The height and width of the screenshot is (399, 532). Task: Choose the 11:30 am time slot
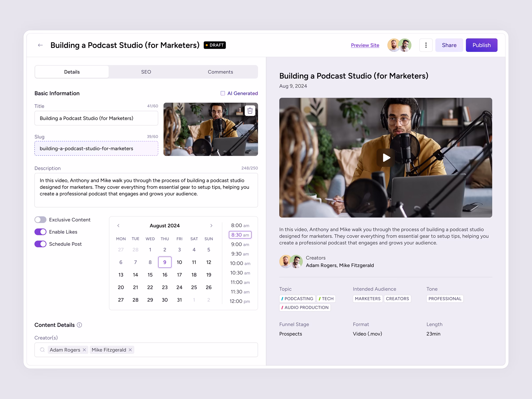click(240, 292)
